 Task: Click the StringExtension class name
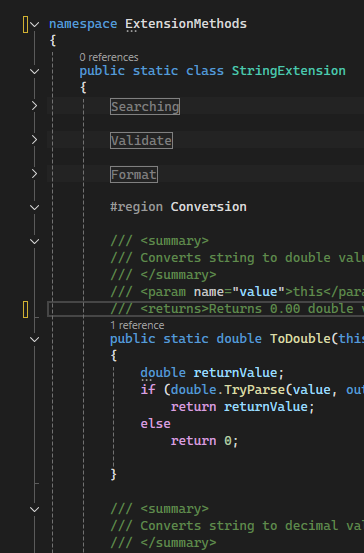tap(289, 71)
